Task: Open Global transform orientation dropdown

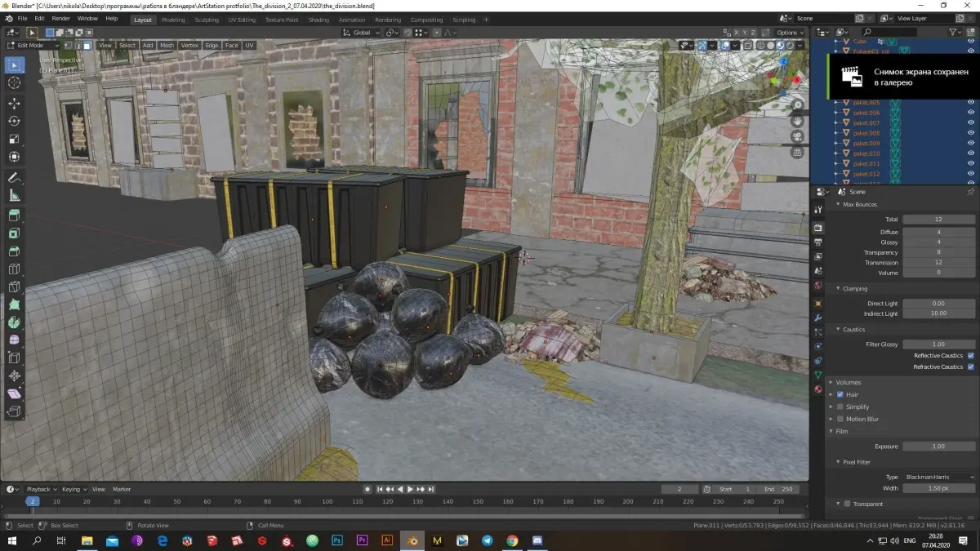Action: click(360, 33)
